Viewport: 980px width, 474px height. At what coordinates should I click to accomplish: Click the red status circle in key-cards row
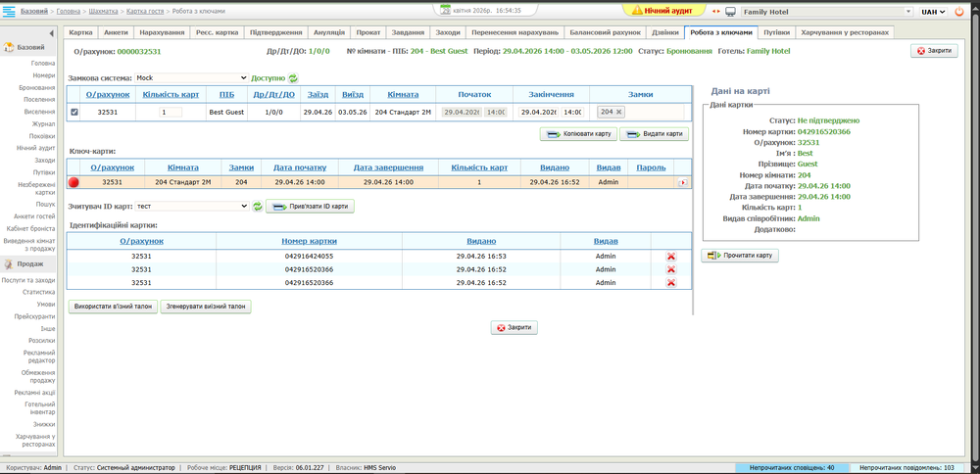click(73, 182)
